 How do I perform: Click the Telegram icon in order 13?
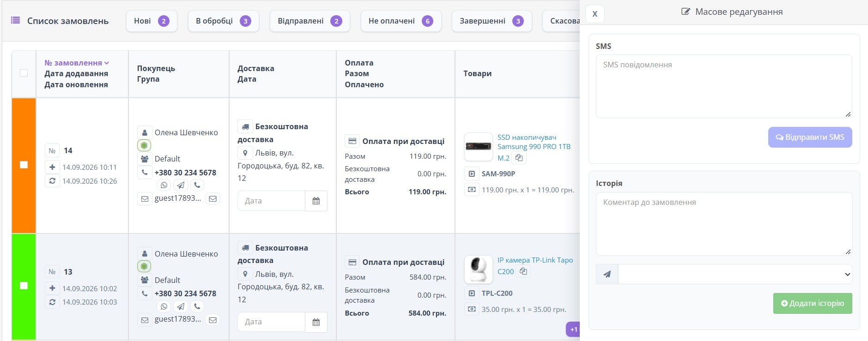pyautogui.click(x=181, y=306)
